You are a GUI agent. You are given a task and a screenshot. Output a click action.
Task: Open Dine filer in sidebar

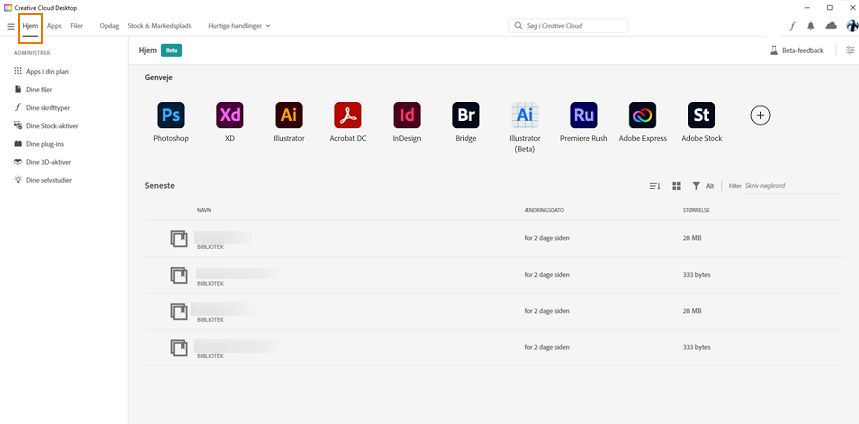(x=33, y=89)
